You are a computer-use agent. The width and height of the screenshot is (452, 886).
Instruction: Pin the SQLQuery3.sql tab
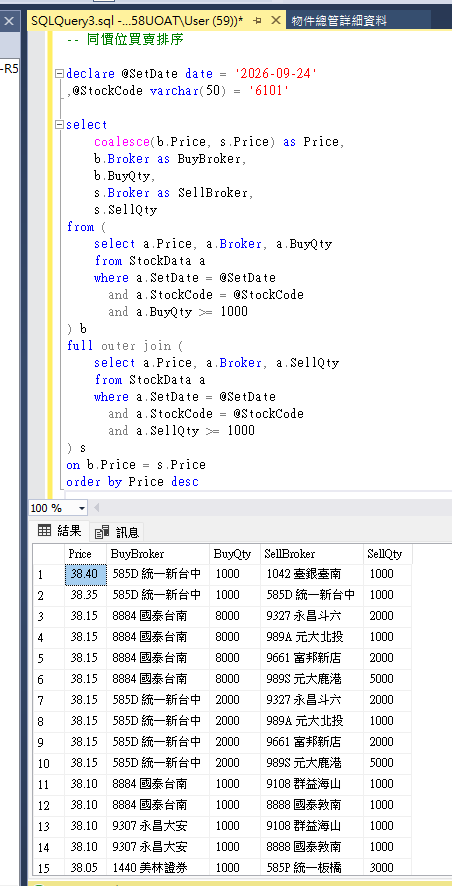pos(258,21)
